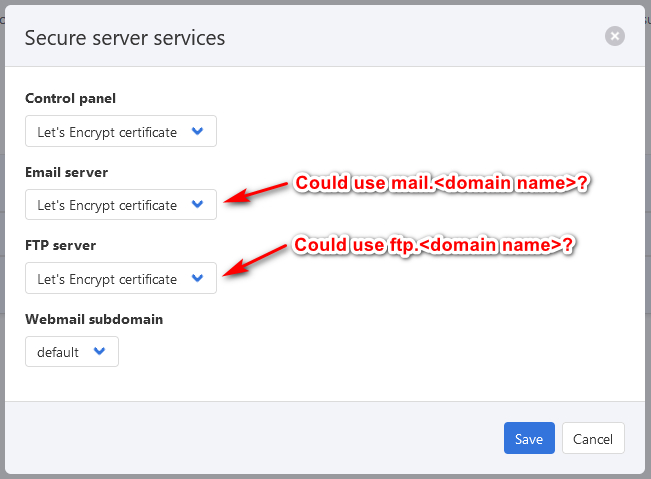Expand the FTP server certificate dropdown

pyautogui.click(x=120, y=279)
